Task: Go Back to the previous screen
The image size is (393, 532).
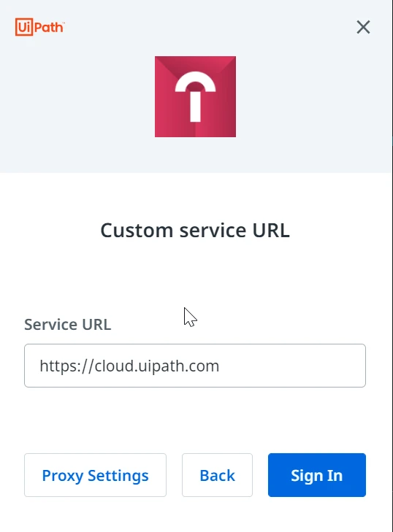Action: [x=217, y=475]
